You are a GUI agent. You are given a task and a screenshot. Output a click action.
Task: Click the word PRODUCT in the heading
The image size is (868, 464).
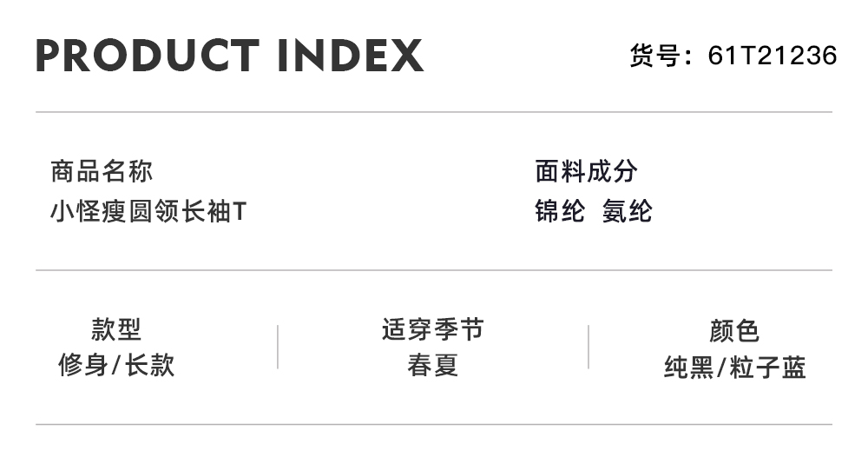pyautogui.click(x=147, y=56)
